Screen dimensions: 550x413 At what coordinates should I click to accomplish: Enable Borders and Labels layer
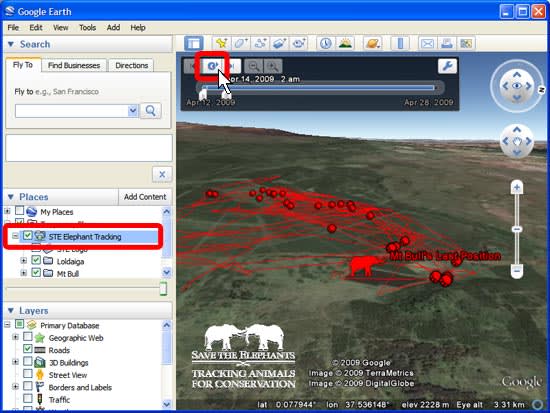(27, 386)
